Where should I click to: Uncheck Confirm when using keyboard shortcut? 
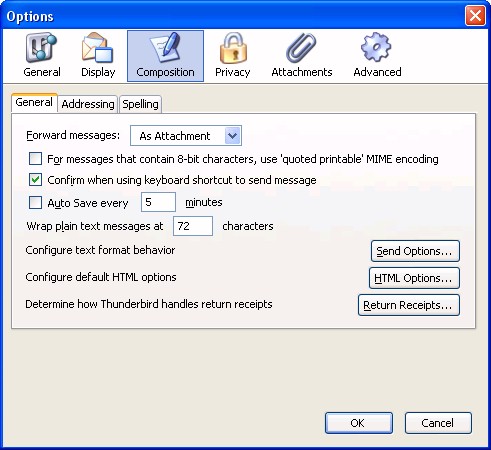(35, 180)
